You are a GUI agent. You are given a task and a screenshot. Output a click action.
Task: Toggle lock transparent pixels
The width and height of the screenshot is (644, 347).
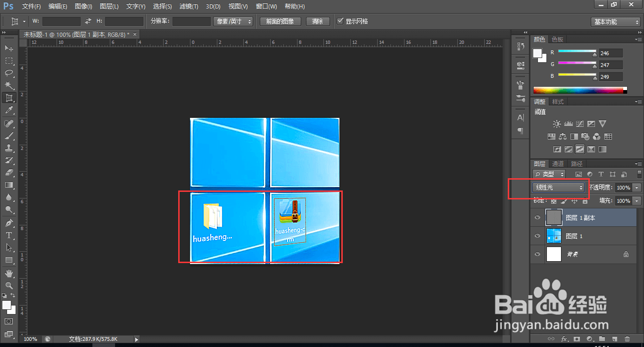click(x=553, y=201)
